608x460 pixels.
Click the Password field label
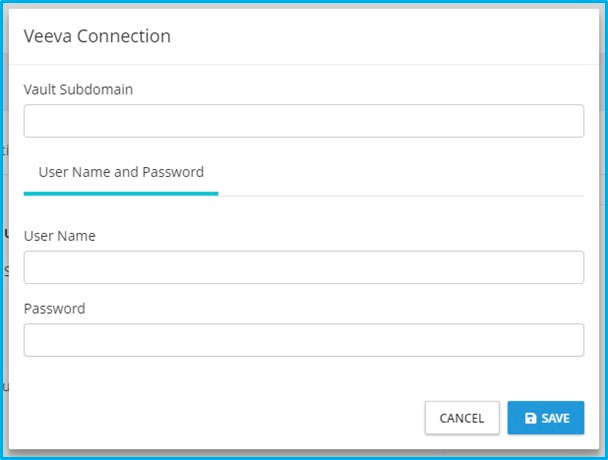(54, 308)
